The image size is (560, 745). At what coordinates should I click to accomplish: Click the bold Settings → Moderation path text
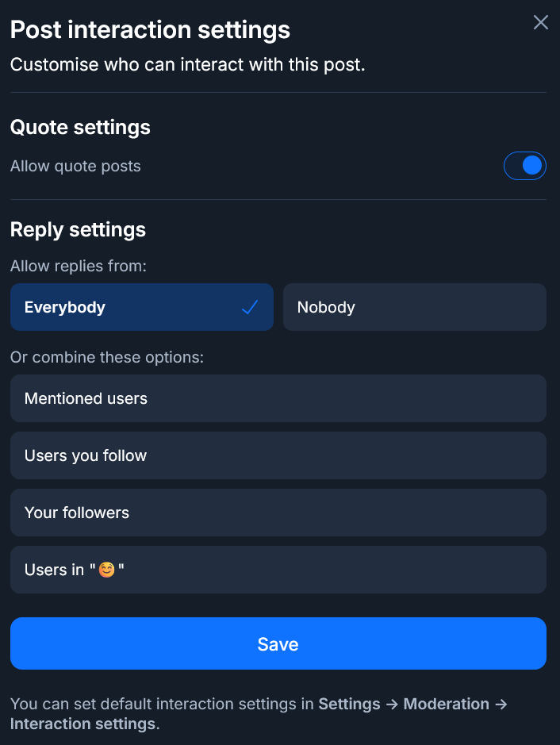click(404, 704)
